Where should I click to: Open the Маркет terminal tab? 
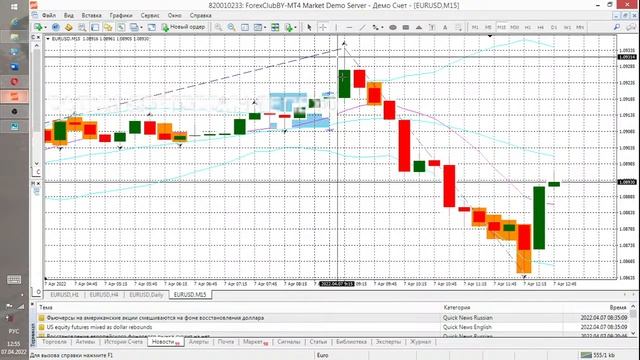click(255, 342)
